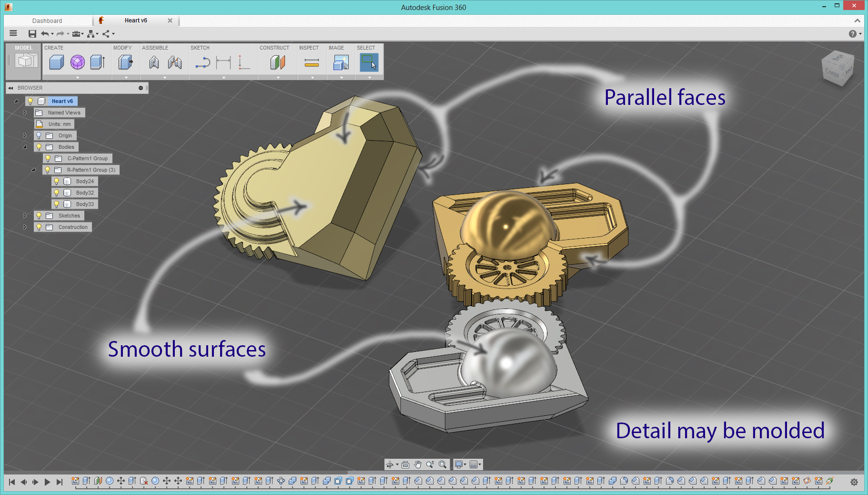Collapse the Browser panel with double arrows

coord(10,88)
